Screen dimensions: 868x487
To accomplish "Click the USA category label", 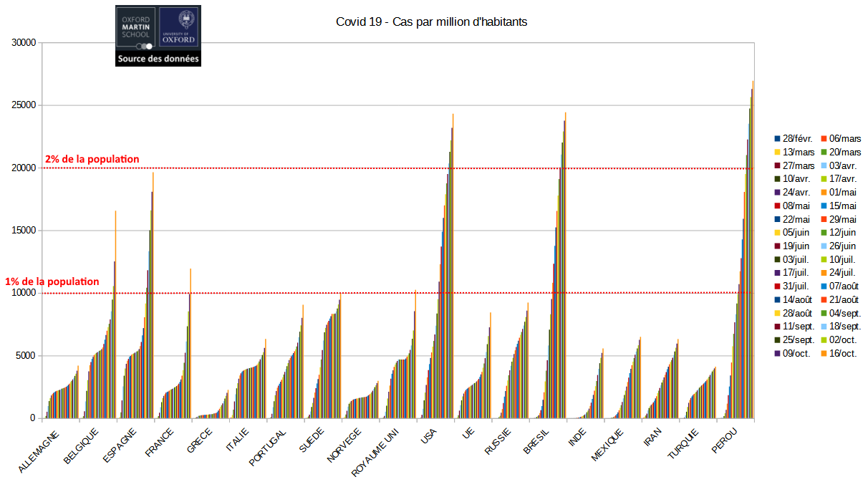I will click(428, 436).
